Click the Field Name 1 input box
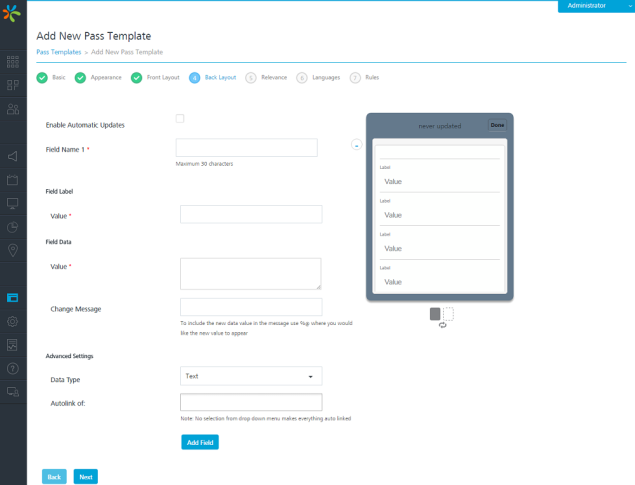 [x=246, y=148]
